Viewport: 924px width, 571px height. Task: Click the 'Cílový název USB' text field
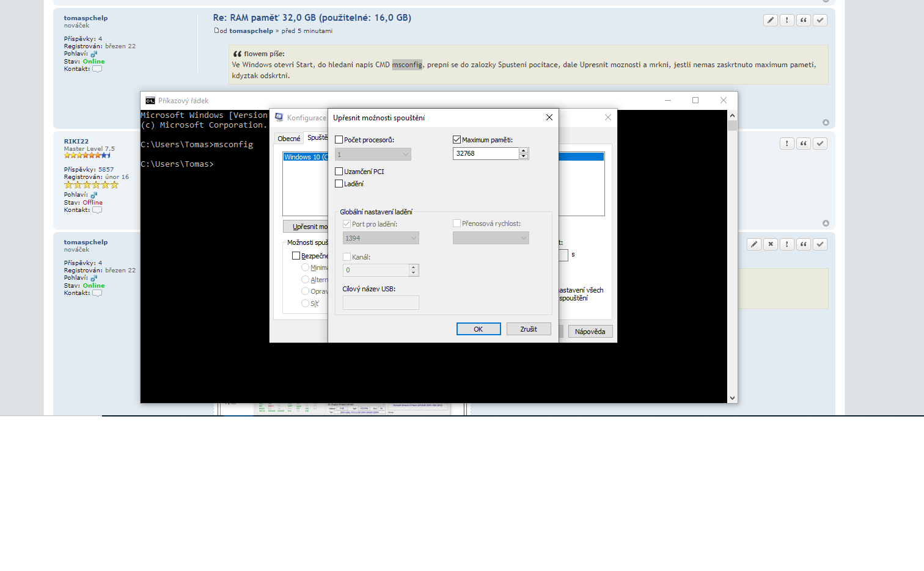point(381,302)
